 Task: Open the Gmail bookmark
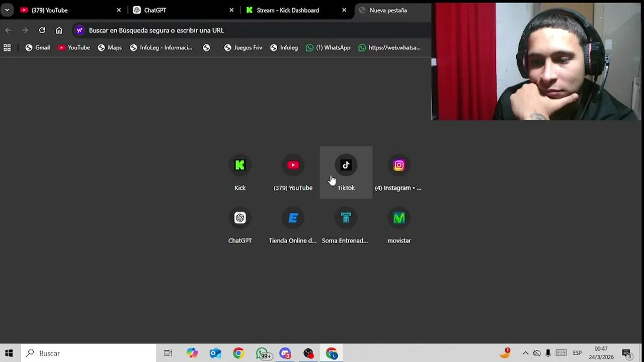[x=38, y=48]
